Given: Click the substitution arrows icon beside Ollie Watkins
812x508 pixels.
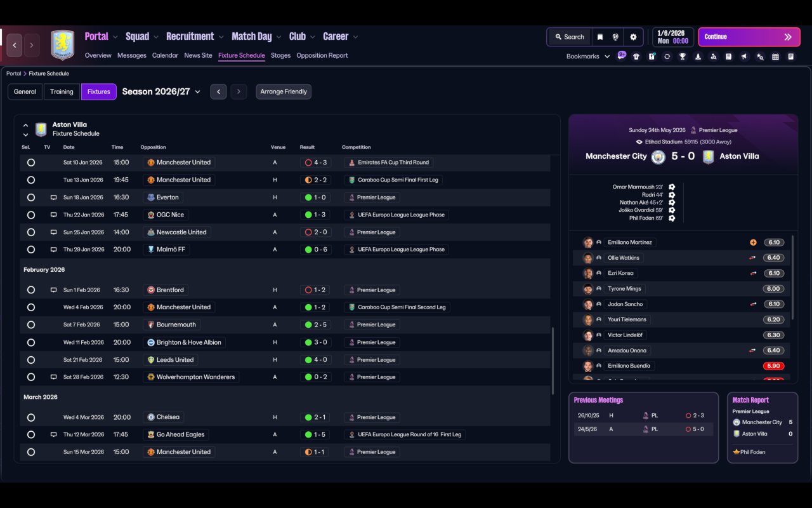Looking at the screenshot, I should (x=753, y=258).
